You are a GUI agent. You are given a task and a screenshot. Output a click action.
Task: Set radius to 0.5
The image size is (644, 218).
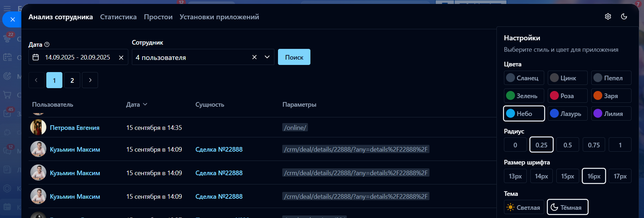coord(568,145)
